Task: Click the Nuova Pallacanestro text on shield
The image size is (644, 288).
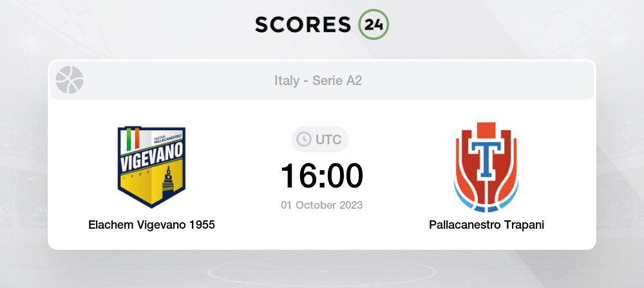Action: pyautogui.click(x=167, y=137)
